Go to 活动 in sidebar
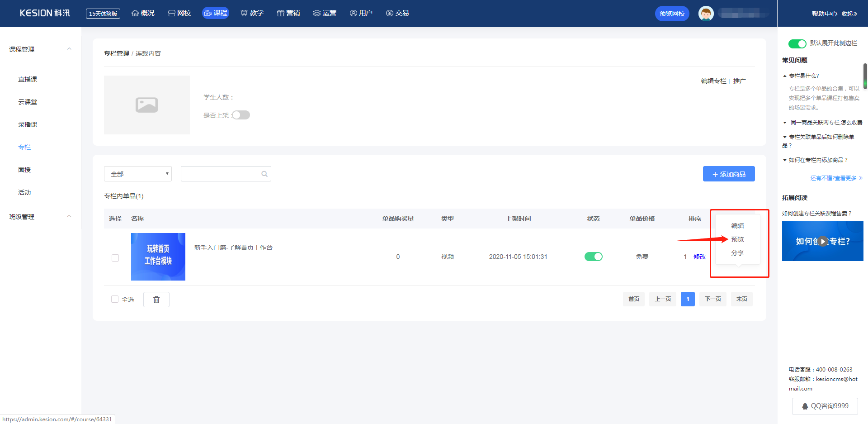This screenshot has width=868, height=424. point(24,192)
